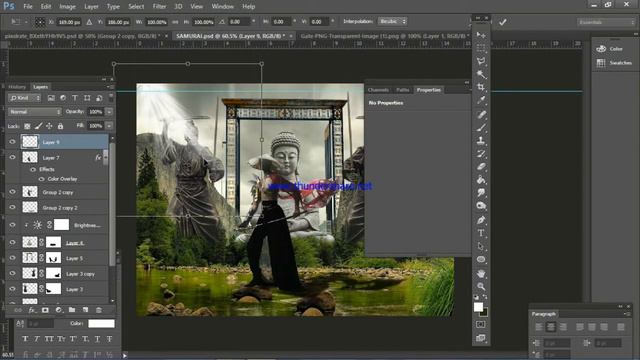The image size is (640, 360).
Task: Change the screen mode icon
Action: (481, 338)
